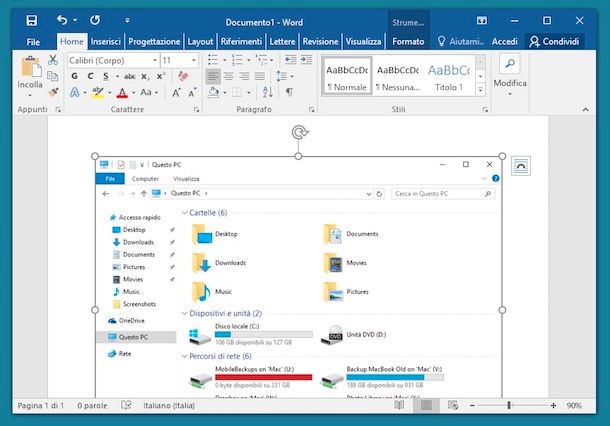The image size is (610, 426).
Task: Click the image rotation handle
Action: tap(298, 133)
